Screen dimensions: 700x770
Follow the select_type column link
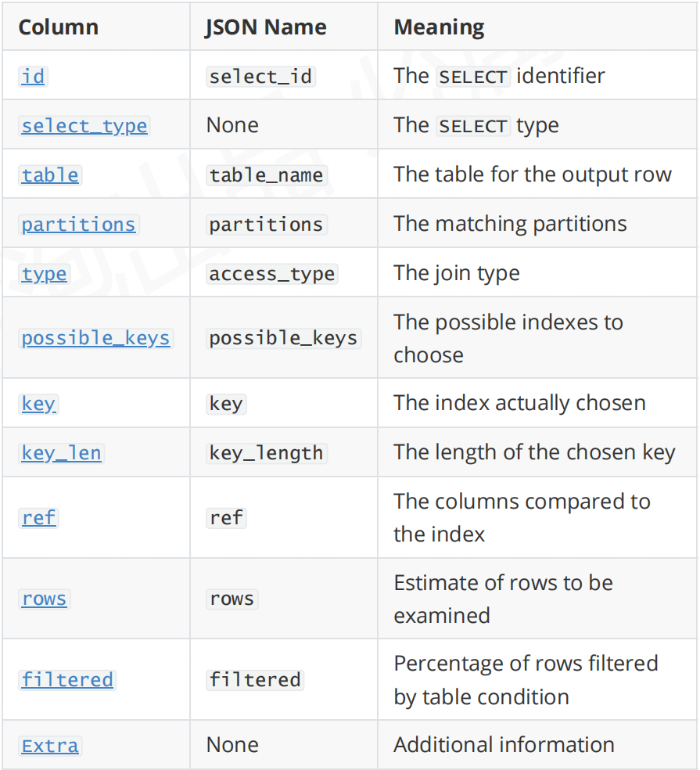coord(84,126)
